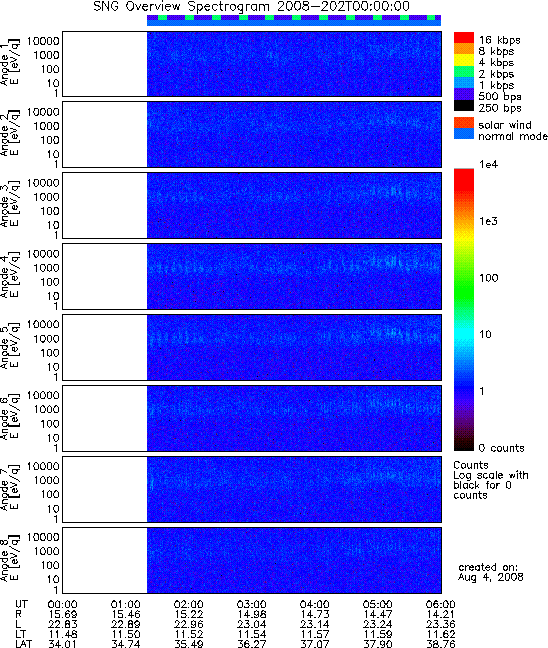Click the '02:00' UT time label
The image size is (548, 648).
[188, 605]
